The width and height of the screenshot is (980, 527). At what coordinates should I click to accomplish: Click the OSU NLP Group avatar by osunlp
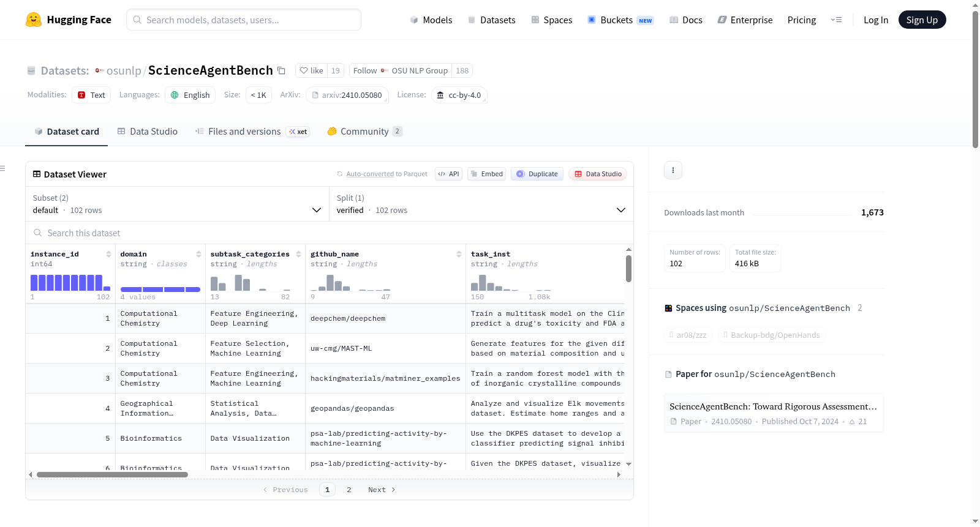pos(100,70)
